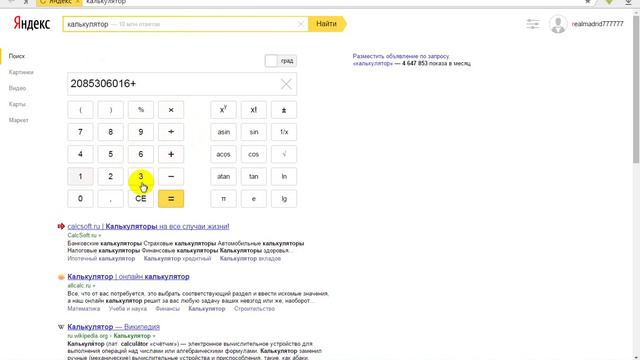Open the Видео sidebar tab
The width and height of the screenshot is (640, 360).
[18, 88]
